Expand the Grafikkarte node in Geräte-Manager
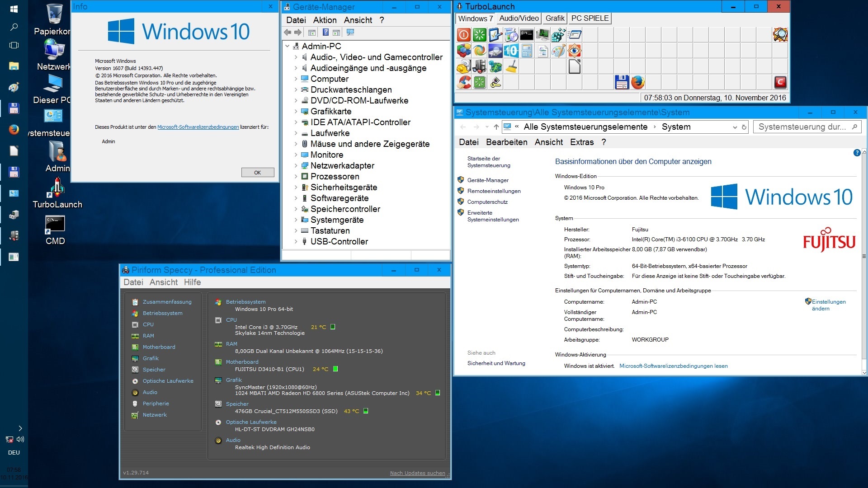 point(296,112)
